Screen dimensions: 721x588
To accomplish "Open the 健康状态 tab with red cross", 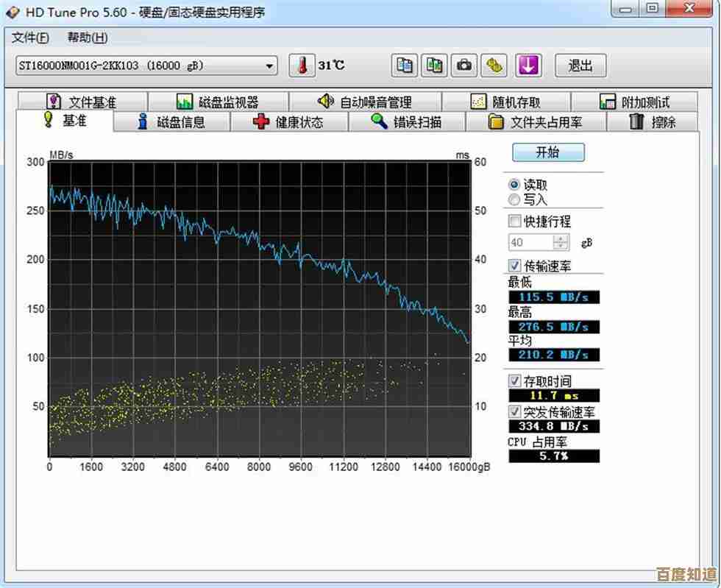I will click(x=289, y=122).
